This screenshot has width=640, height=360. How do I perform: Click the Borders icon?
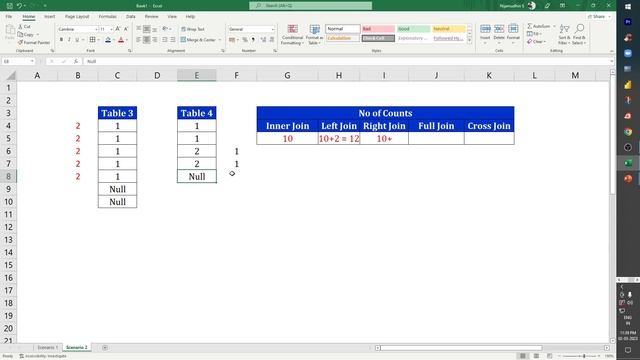point(93,40)
